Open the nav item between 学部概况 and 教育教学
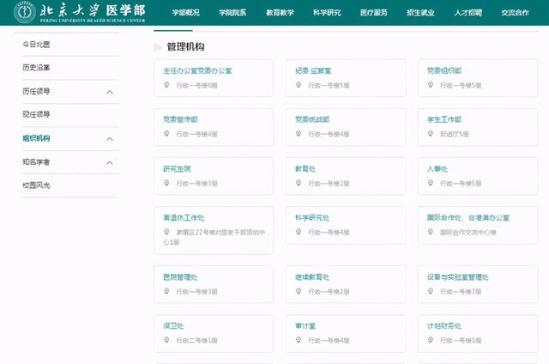Viewport: 549px width, 364px height. pos(233,13)
